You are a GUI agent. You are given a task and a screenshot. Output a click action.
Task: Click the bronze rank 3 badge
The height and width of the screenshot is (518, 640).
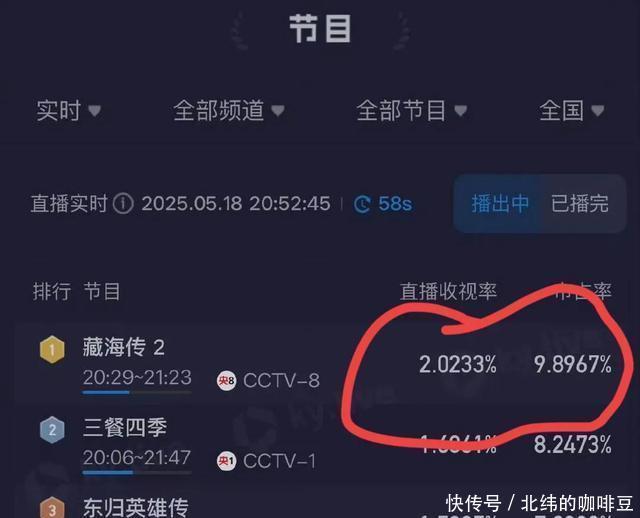coord(52,507)
